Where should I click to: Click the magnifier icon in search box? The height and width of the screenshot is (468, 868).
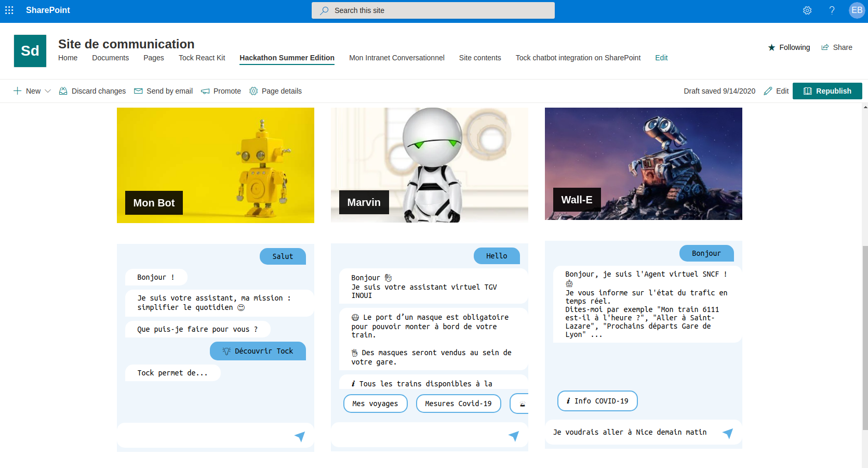click(x=324, y=10)
